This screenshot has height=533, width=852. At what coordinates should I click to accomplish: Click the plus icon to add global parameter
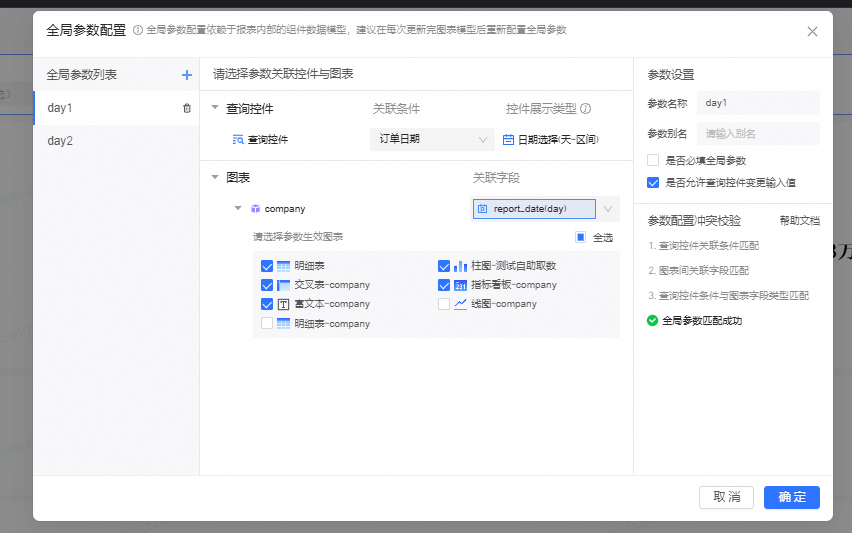click(x=186, y=75)
